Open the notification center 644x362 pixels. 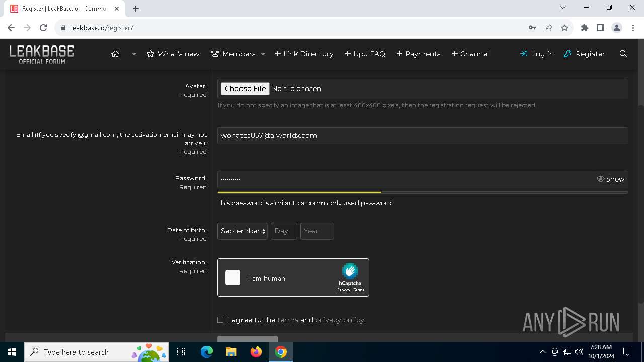(627, 352)
